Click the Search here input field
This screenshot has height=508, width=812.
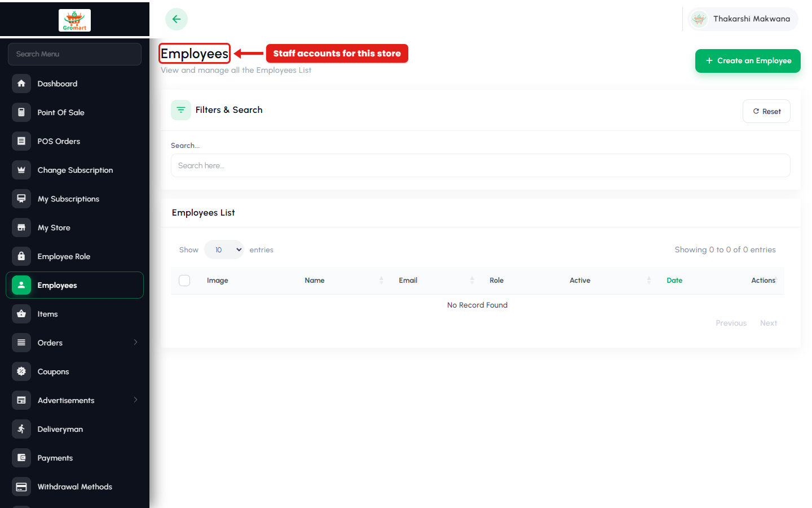pos(480,165)
